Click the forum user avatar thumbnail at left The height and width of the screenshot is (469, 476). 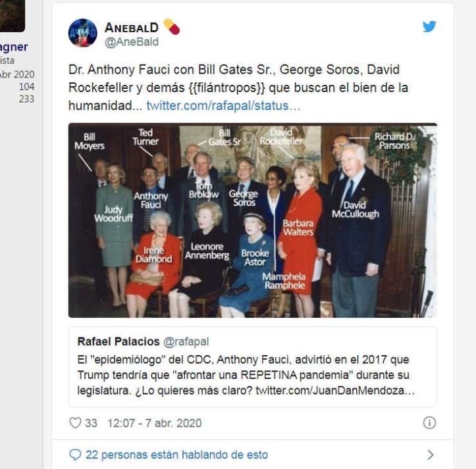pos(12,16)
